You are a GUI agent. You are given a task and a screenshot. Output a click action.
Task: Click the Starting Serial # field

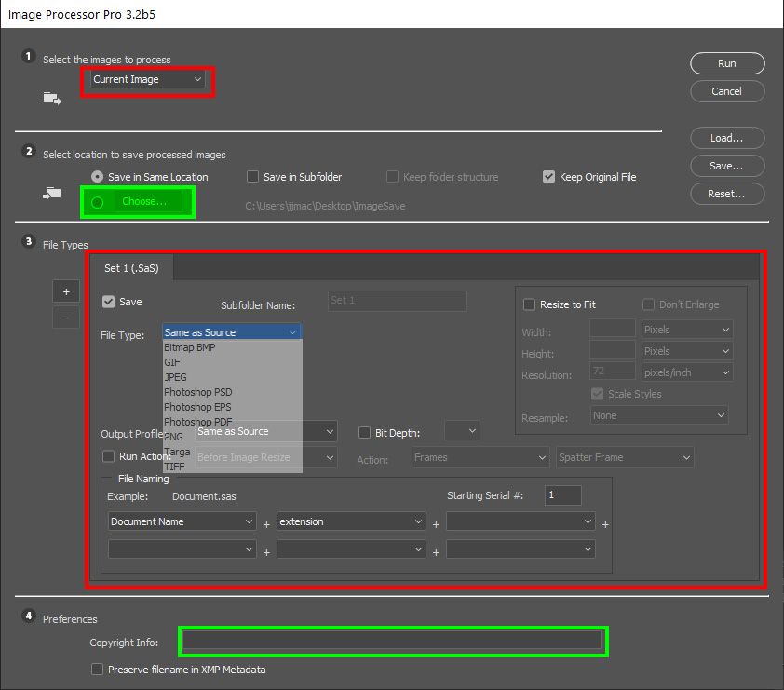[x=563, y=495]
